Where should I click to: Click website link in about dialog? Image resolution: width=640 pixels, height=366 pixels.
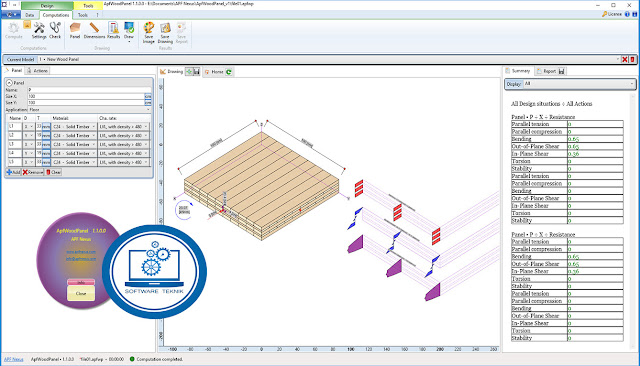point(81,252)
